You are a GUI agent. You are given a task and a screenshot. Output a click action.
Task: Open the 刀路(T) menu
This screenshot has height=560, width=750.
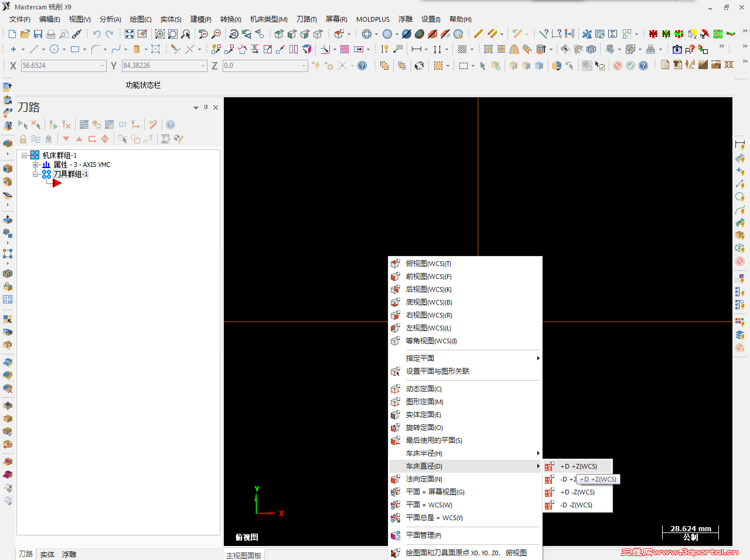[x=306, y=19]
